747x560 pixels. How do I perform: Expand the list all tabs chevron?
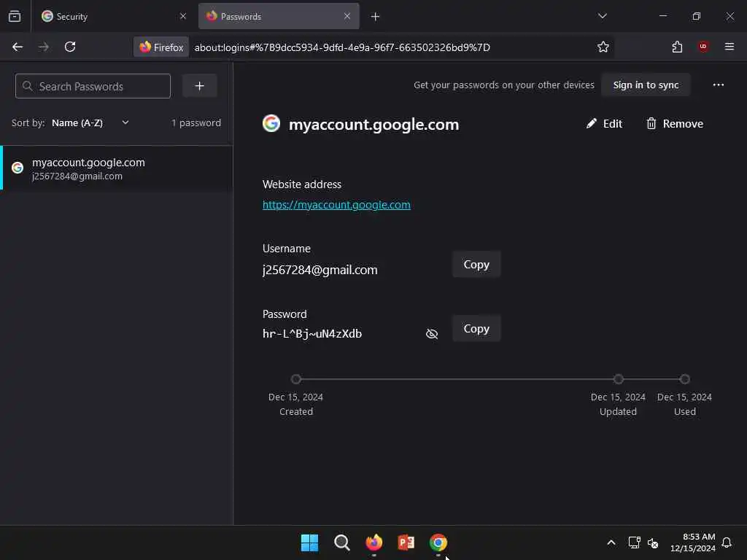tap(602, 16)
